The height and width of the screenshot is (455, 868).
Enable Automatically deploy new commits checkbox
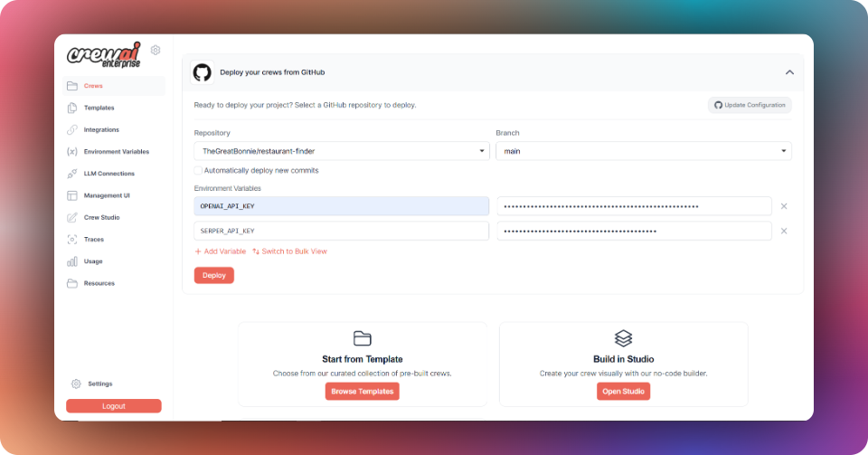pyautogui.click(x=198, y=170)
